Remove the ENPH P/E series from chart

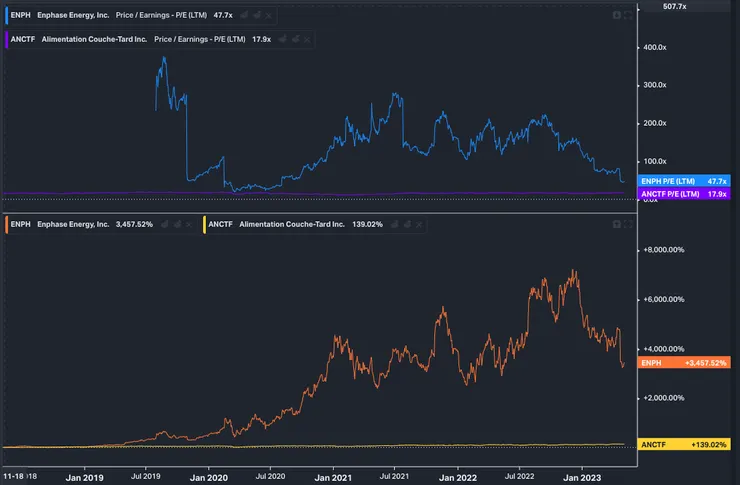[x=270, y=17]
